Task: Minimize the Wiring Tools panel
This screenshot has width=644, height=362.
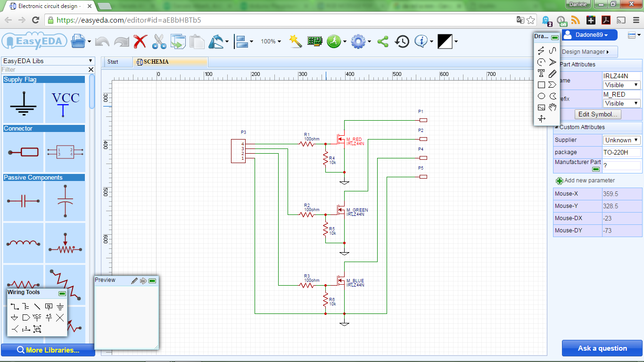Action: point(62,293)
